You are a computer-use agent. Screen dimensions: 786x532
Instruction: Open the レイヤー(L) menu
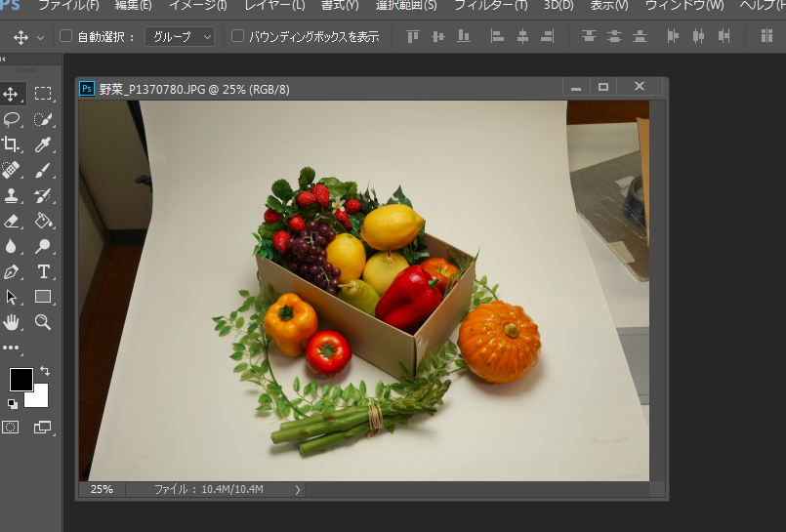click(274, 6)
